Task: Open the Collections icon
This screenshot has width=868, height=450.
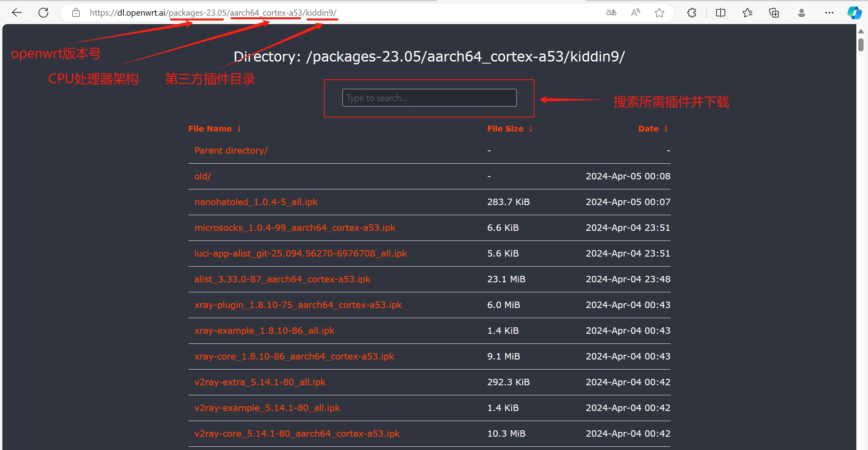Action: 774,13
